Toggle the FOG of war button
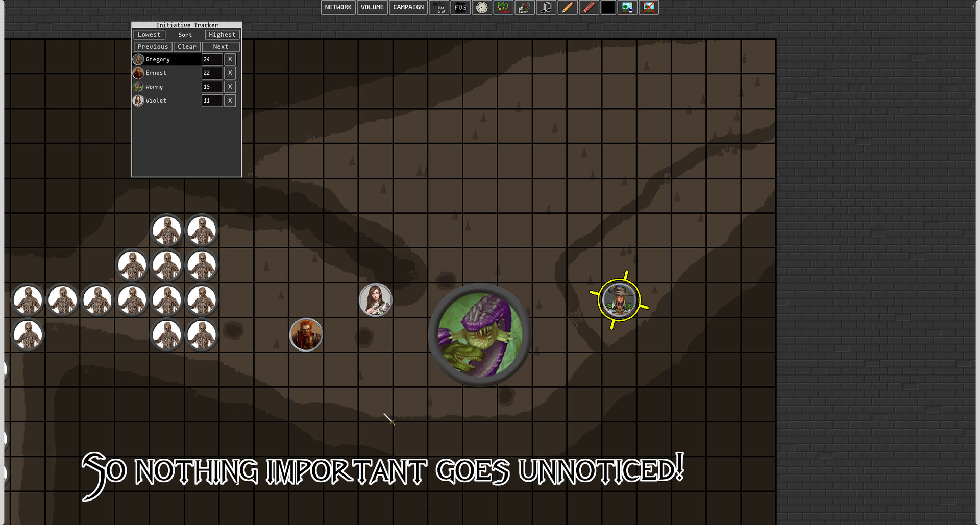The width and height of the screenshot is (980, 525). pos(460,8)
